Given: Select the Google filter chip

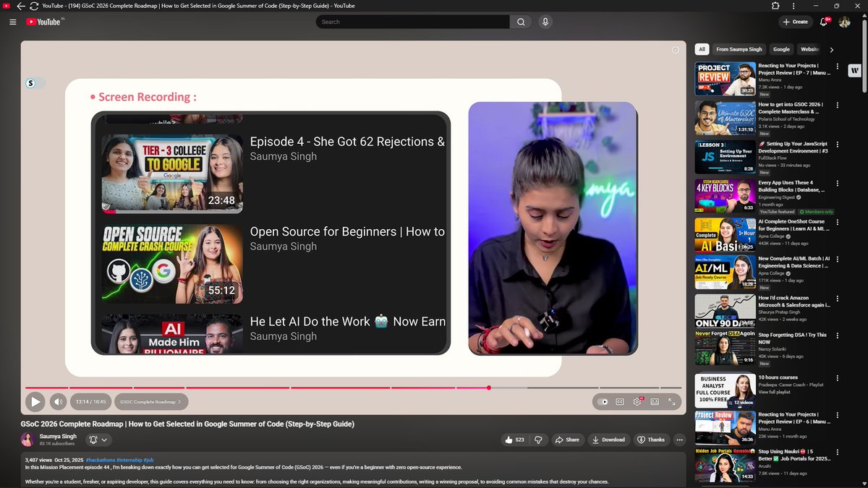Looking at the screenshot, I should (x=781, y=49).
